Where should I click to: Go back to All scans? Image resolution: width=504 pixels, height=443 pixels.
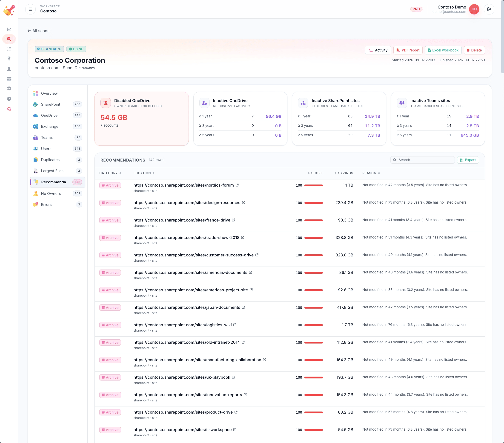tap(38, 31)
